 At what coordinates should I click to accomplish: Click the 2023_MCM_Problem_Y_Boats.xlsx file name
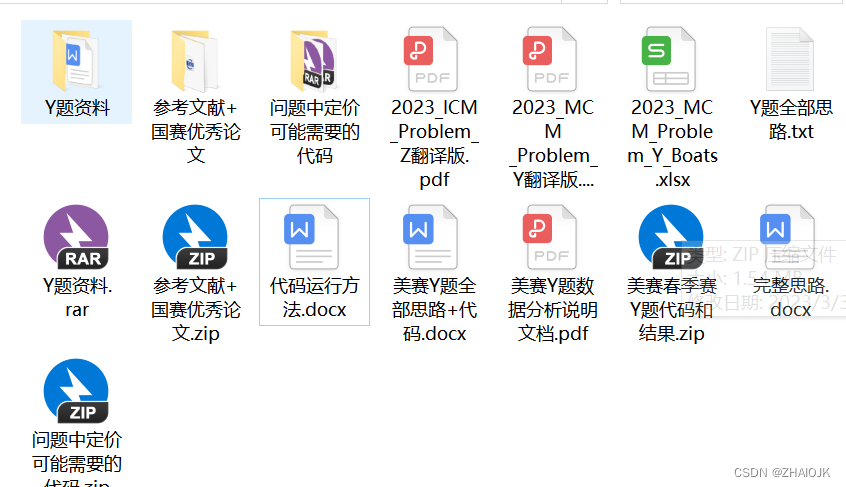pos(672,143)
